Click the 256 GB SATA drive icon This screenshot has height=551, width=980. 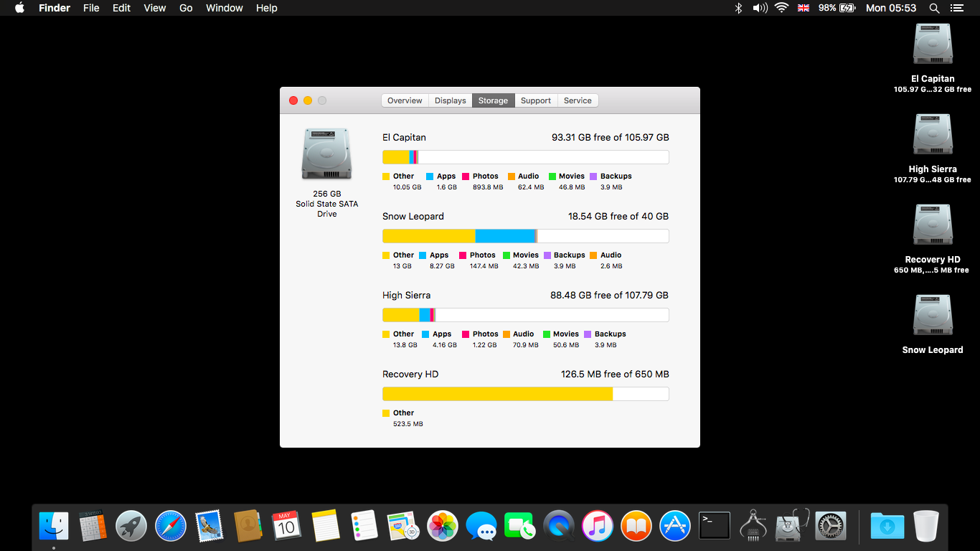(x=326, y=154)
